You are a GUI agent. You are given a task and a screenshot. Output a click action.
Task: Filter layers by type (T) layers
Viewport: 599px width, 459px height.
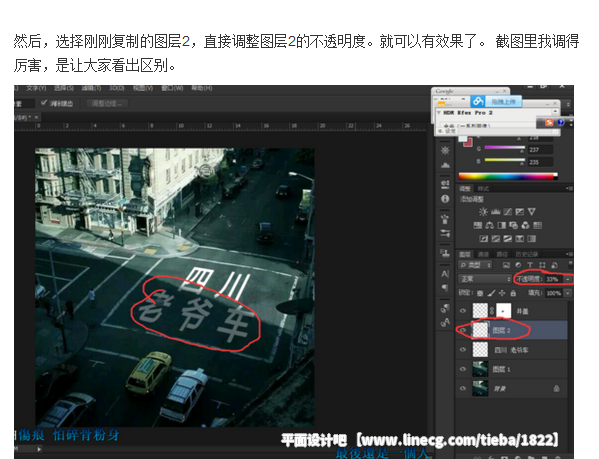530,265
